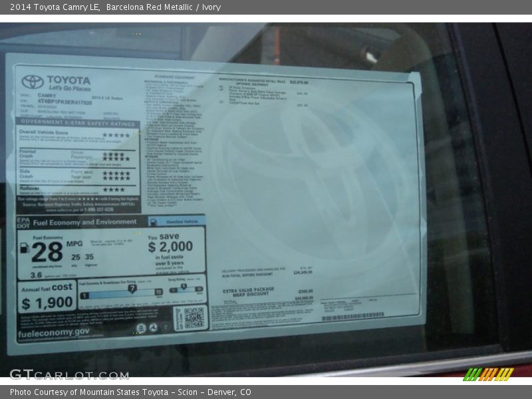Click the $22,870.00 suggested retail price
Screen dimensions: 532x399
[x=299, y=82]
